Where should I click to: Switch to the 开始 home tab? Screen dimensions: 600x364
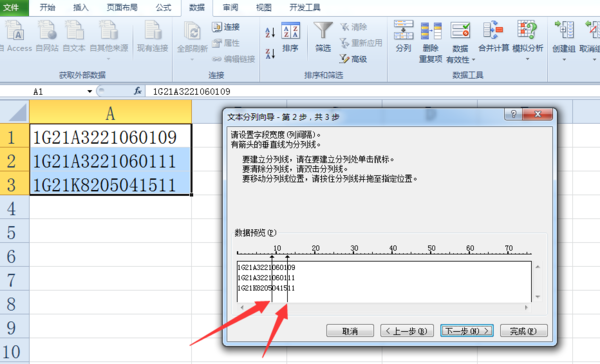(x=47, y=7)
